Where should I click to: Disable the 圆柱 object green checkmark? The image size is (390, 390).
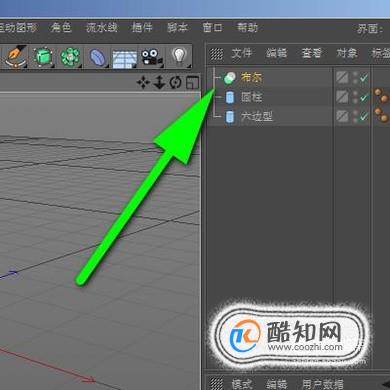pos(364,97)
